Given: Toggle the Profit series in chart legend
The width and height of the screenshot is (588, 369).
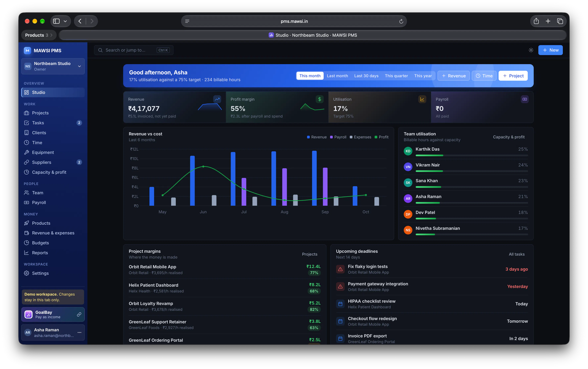Looking at the screenshot, I should 381,137.
